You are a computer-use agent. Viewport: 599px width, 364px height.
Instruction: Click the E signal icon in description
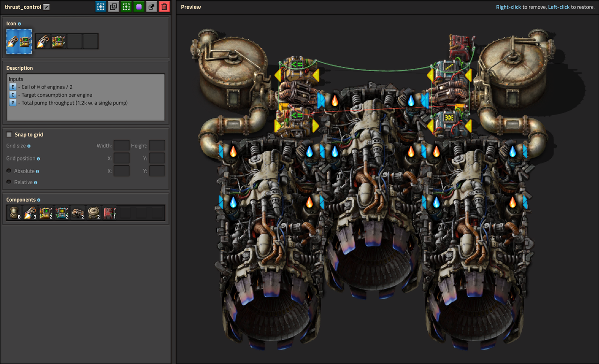pos(13,87)
